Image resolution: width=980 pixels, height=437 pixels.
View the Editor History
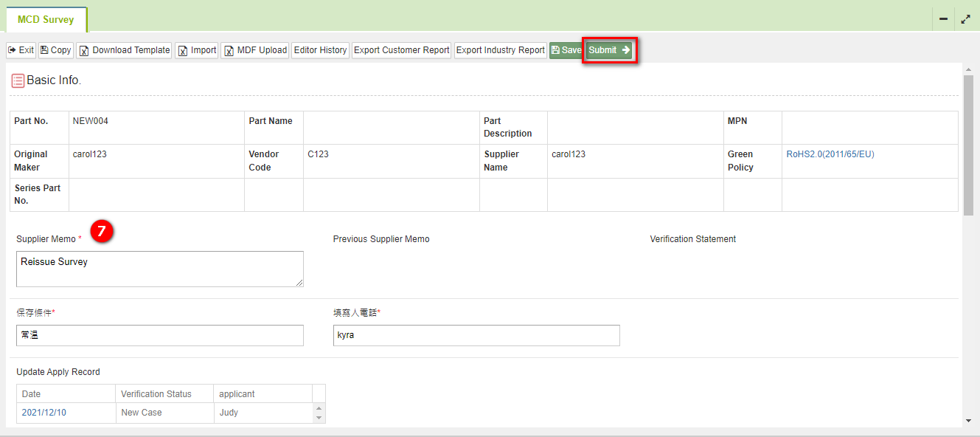[320, 50]
